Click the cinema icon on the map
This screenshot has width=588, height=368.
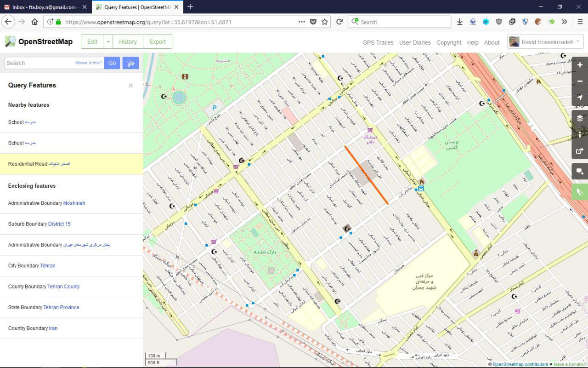(185, 77)
